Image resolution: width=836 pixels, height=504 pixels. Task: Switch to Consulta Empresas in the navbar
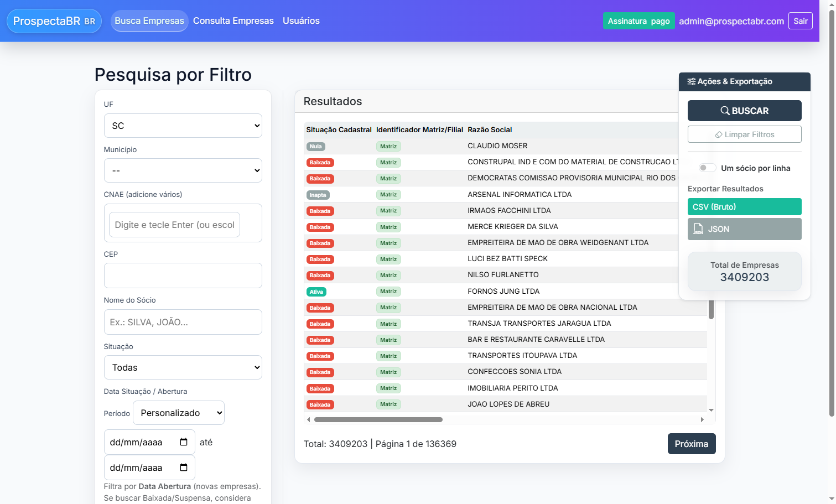(x=233, y=20)
